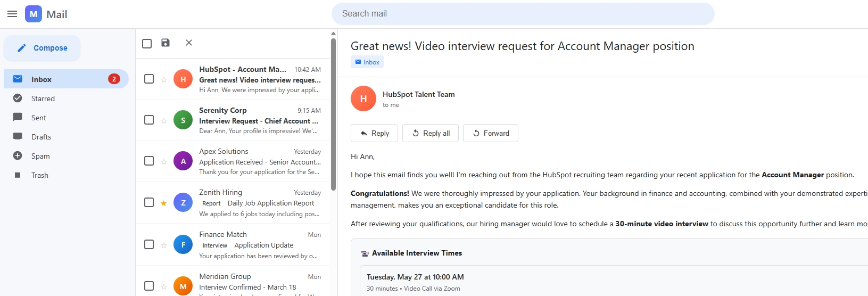
Task: Click the Drafts folder icon
Action: tap(18, 136)
